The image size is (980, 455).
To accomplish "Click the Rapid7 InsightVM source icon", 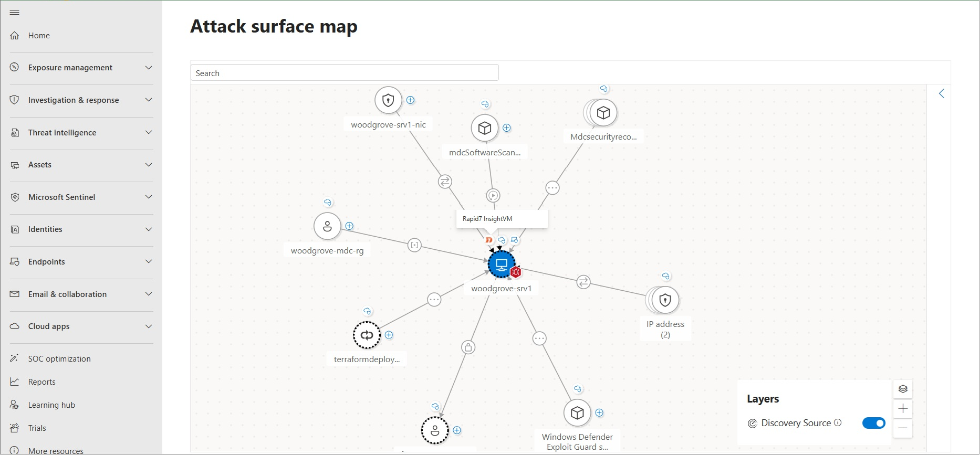I will click(489, 240).
